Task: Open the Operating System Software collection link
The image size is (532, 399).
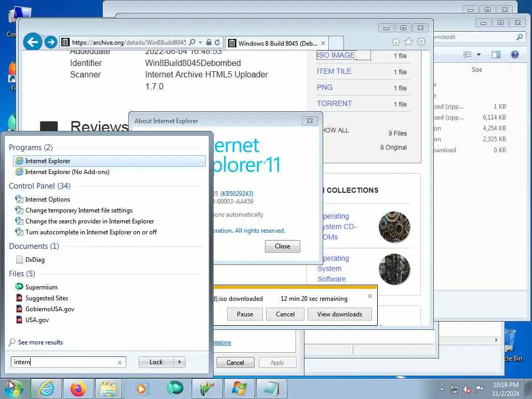Action: [x=333, y=269]
